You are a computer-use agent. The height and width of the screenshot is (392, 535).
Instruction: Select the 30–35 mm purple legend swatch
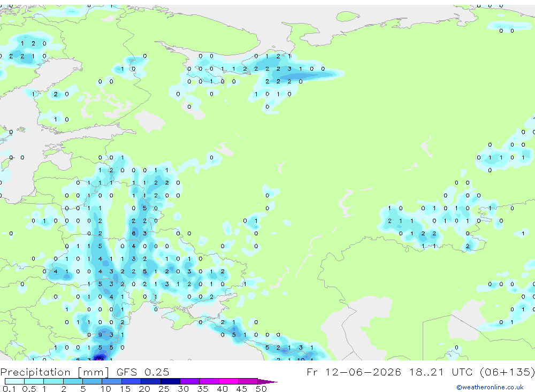click(x=190, y=381)
